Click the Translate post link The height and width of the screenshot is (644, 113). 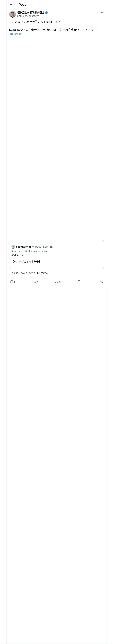pos(16,34)
